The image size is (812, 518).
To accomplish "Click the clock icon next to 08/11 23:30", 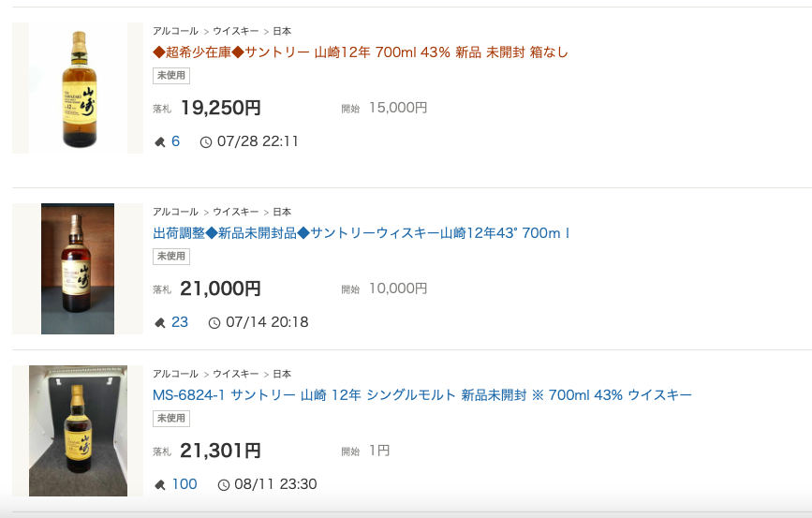I will (223, 485).
